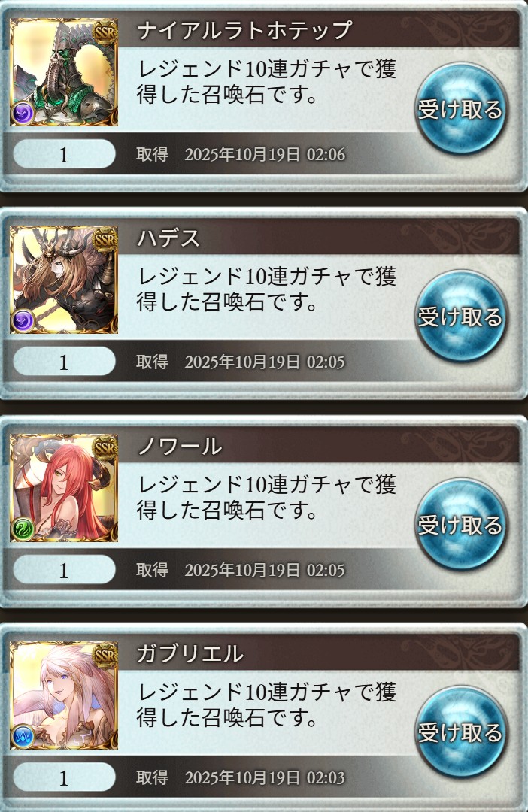This screenshot has height=812, width=528.
Task: Claim the ハデス summon stone
Action: coord(460,317)
